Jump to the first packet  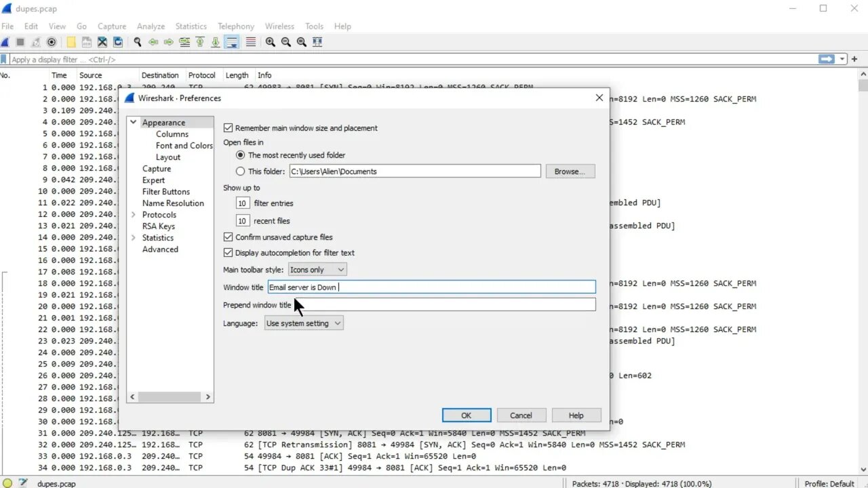pos(200,42)
